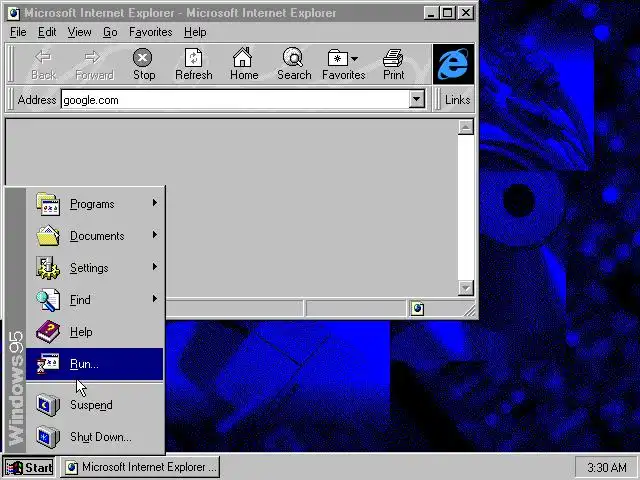Click the status bar internet zone icon
The image size is (640, 480).
417,308
